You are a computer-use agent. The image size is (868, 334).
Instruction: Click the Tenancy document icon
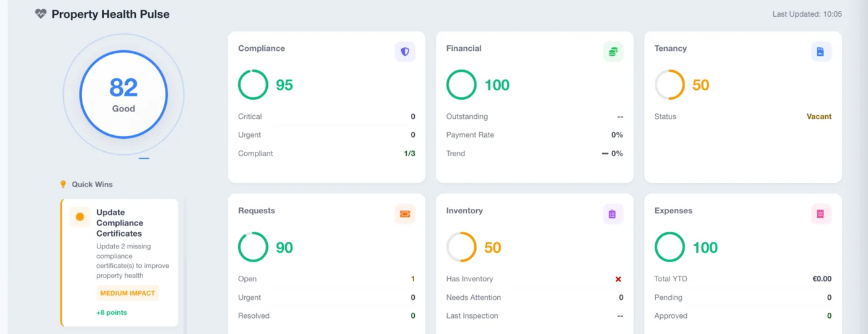click(821, 52)
